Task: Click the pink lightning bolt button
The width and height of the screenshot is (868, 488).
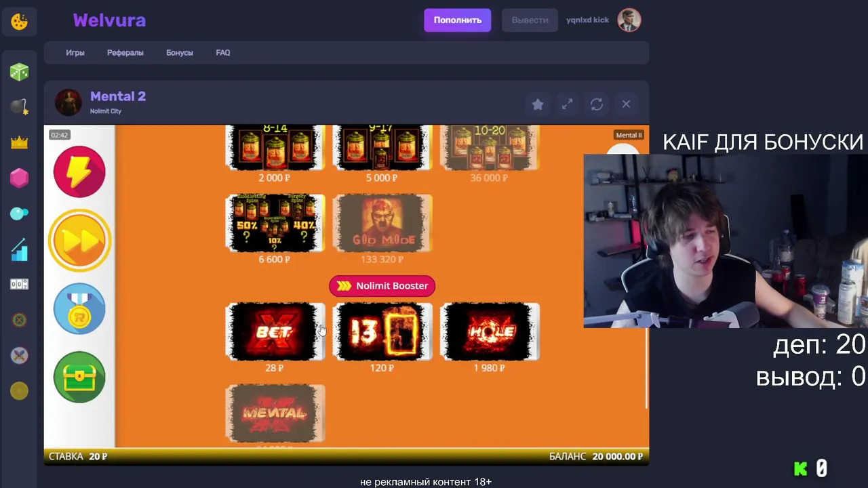Action: 79,171
